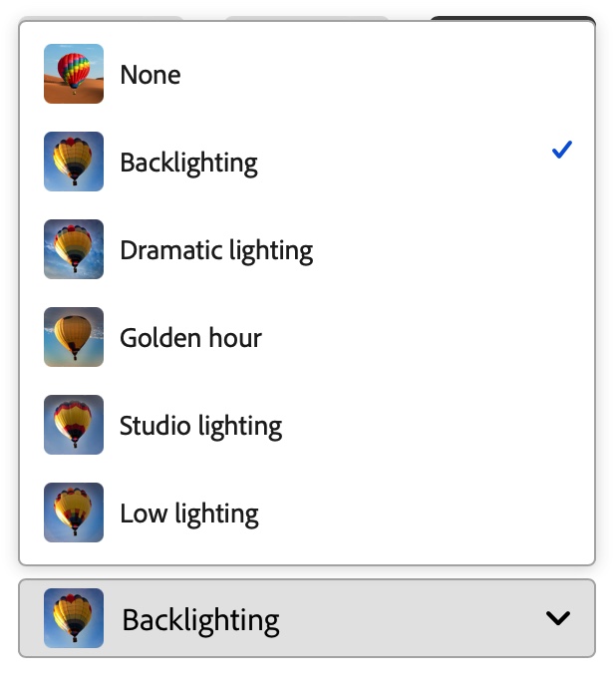Click the Golden hour text label
This screenshot has height=686, width=616.
click(x=190, y=338)
